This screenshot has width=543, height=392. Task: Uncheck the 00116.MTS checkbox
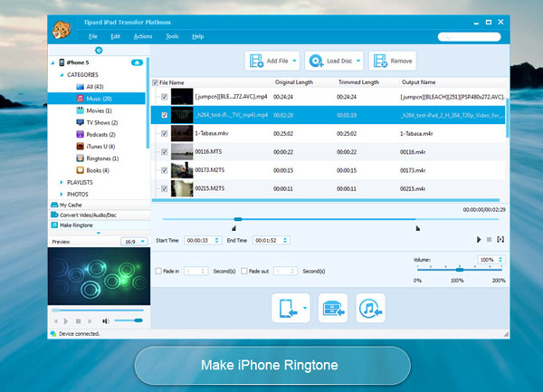[165, 152]
